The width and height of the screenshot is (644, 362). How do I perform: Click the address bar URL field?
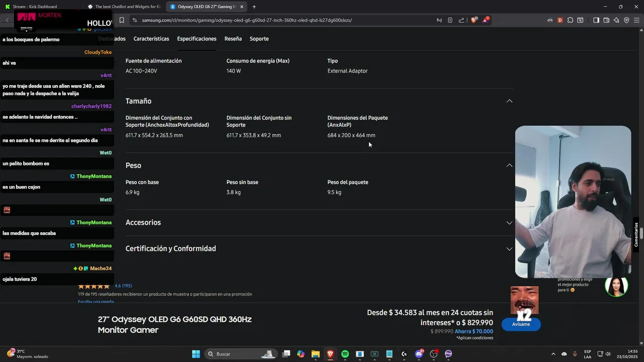[x=282, y=20]
